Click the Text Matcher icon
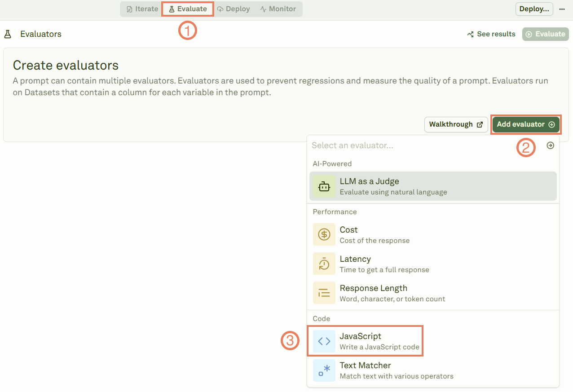The image size is (573, 392). click(x=324, y=370)
